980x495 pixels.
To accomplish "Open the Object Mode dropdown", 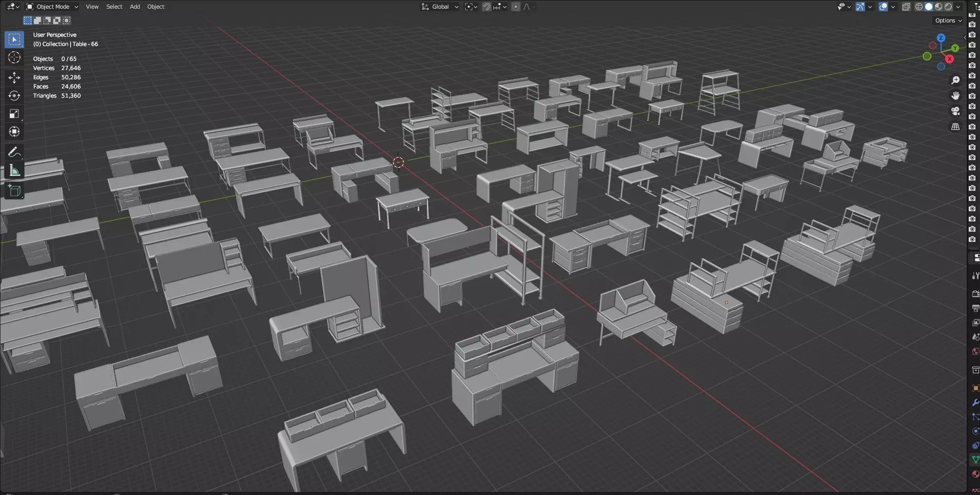I will [x=52, y=7].
